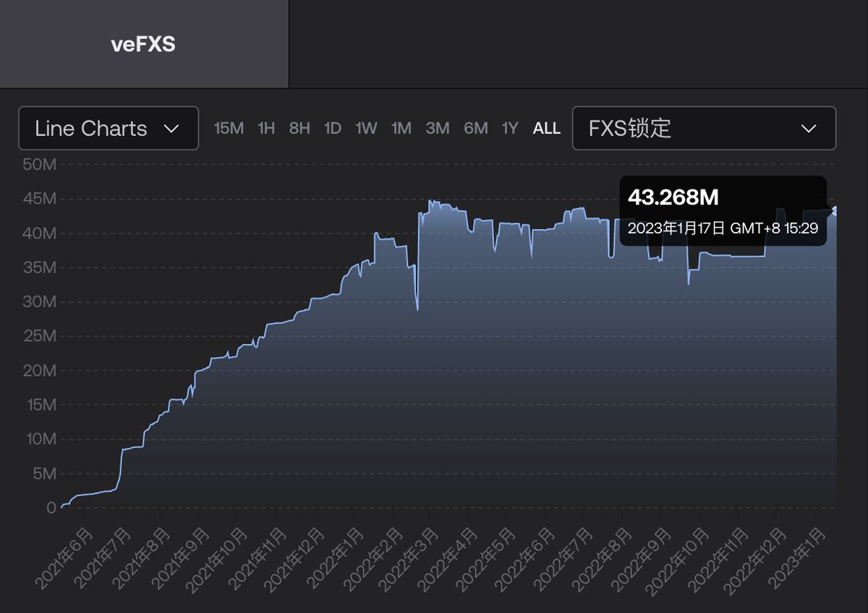868x613 pixels.
Task: Open the FXS锁定 metric dropdown
Action: [x=704, y=128]
